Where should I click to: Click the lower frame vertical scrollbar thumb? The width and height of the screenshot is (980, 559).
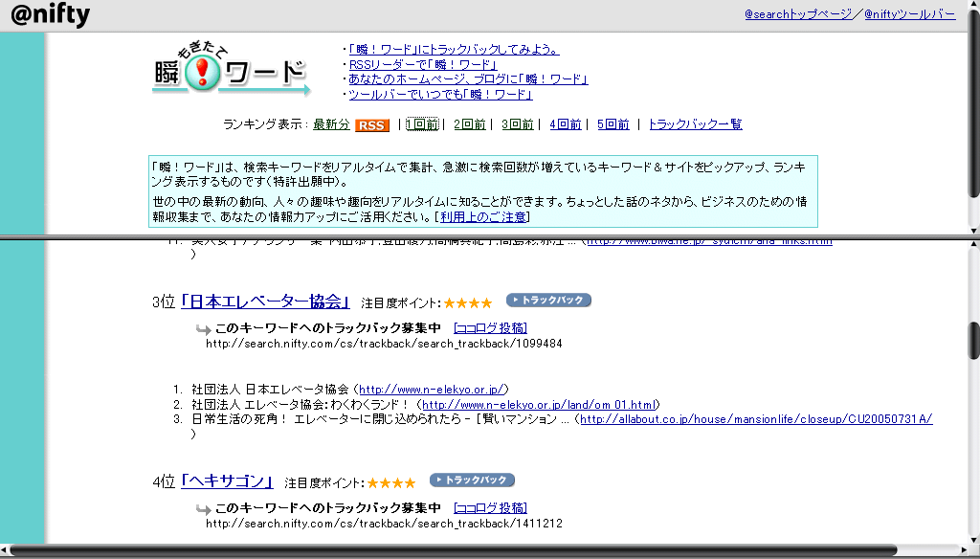tap(973, 340)
